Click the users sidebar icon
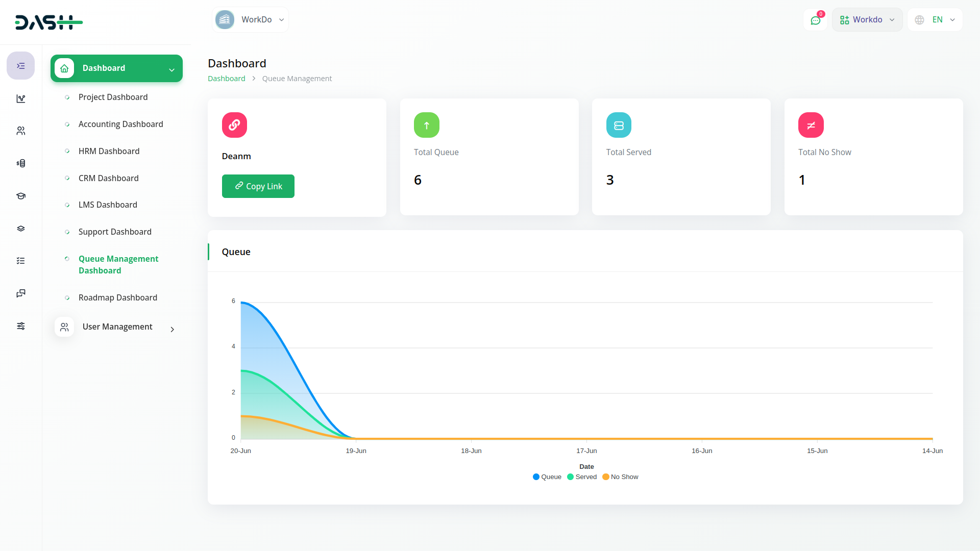Screen dimensions: 980x551 click(x=20, y=131)
